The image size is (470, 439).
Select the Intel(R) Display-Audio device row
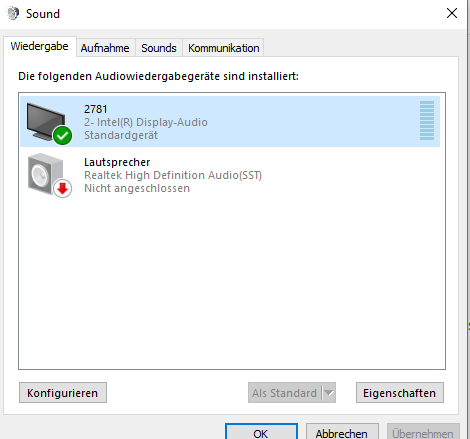(x=230, y=121)
